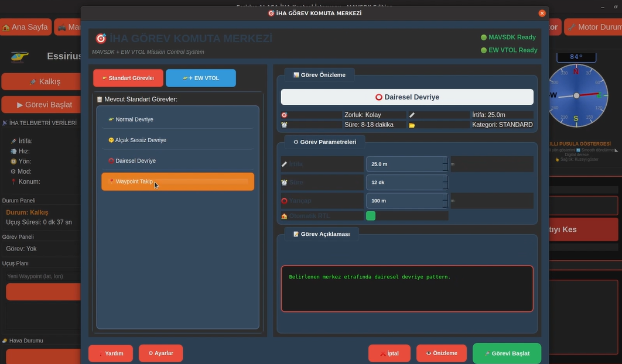Click the green MAVSDK Ready status dot
This screenshot has width=622, height=364.
[483, 37]
